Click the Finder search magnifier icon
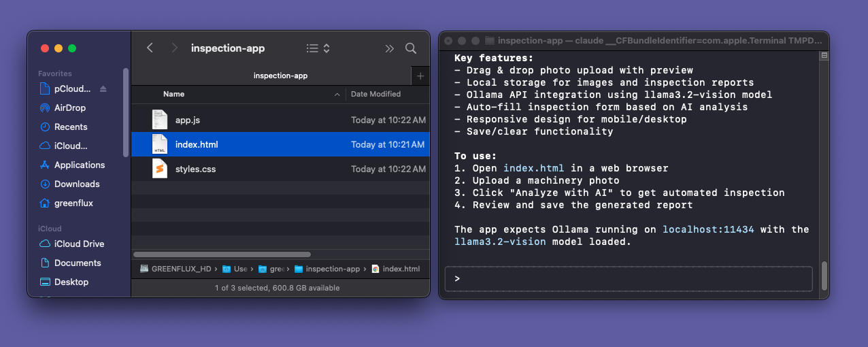Viewport: 868px width, 347px height. click(x=411, y=48)
